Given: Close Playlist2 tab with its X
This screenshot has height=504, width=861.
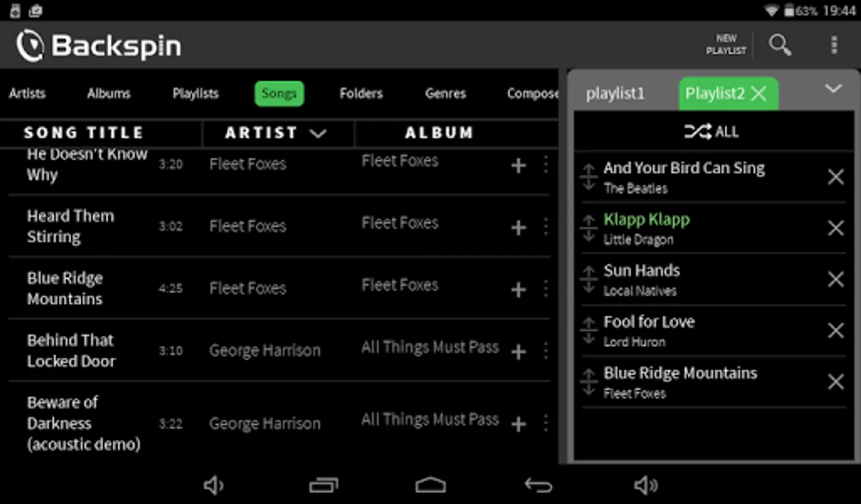Looking at the screenshot, I should 759,94.
